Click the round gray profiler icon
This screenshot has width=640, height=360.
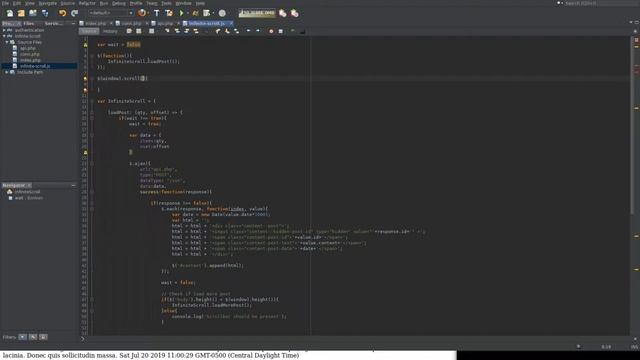(222, 13)
